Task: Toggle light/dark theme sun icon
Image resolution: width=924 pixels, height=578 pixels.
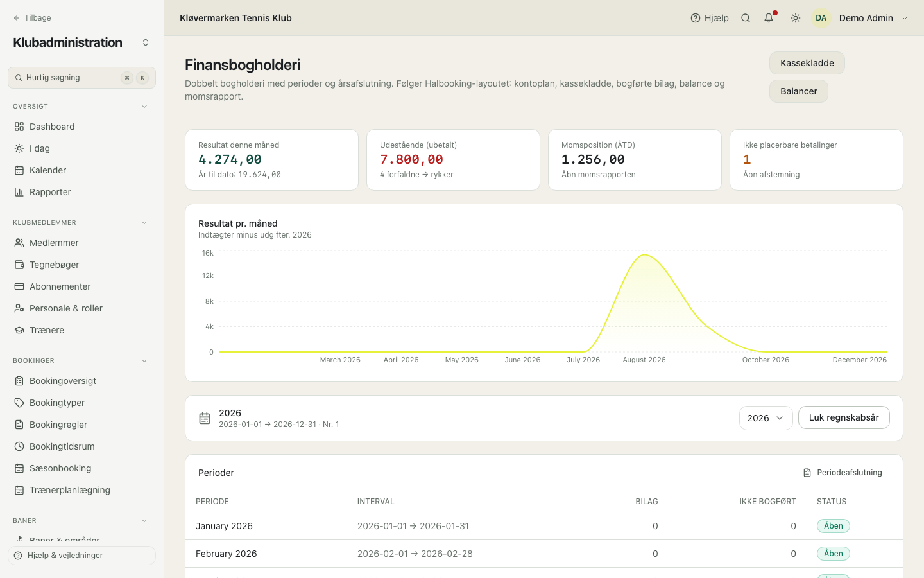Action: click(796, 18)
